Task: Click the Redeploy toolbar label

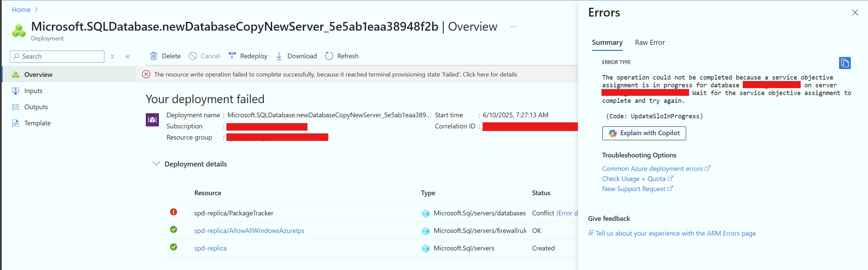Action: point(254,56)
